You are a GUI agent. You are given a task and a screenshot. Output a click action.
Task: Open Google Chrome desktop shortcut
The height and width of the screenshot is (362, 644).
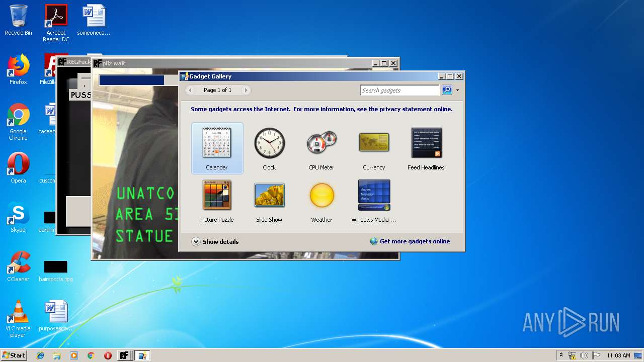18,122
